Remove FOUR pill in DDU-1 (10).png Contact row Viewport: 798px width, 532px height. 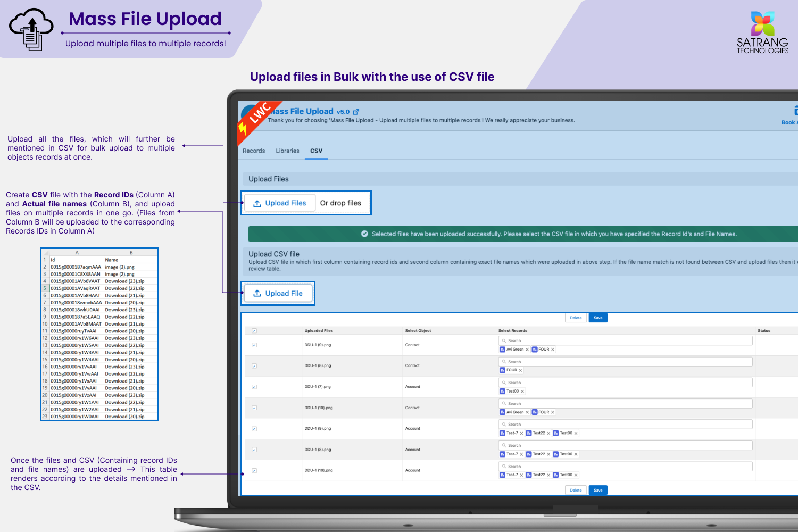coord(553,412)
